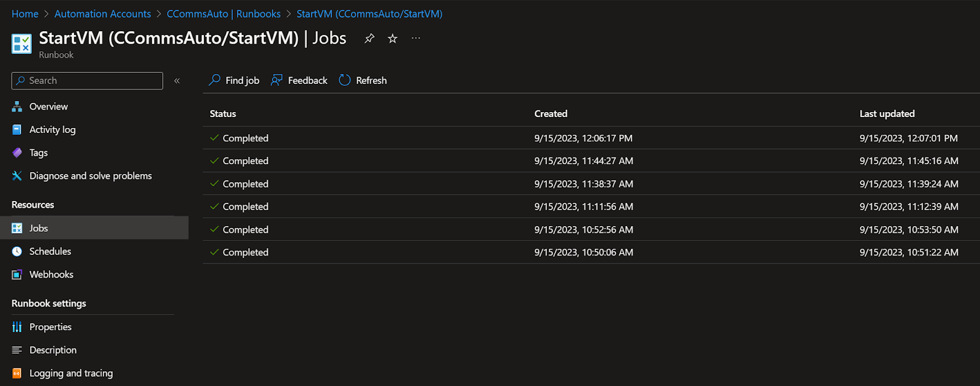Click last updated 9/15/2023, 10:53:50 AM

pos(909,230)
